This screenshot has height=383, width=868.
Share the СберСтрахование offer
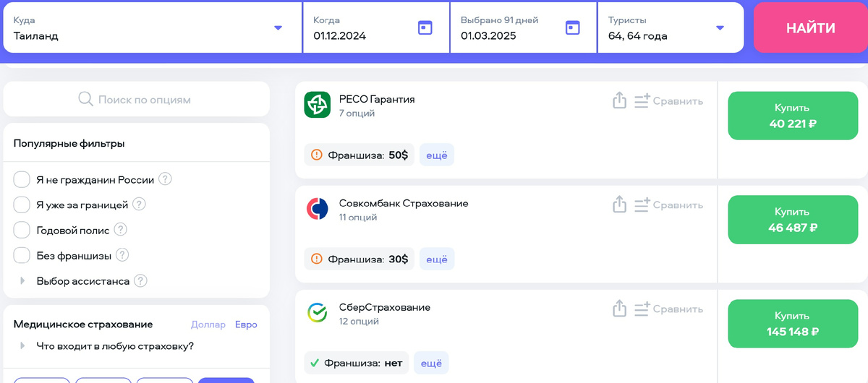coord(619,309)
